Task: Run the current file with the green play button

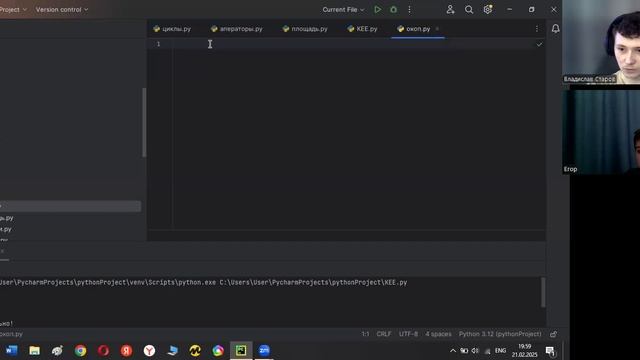Action: [378, 9]
